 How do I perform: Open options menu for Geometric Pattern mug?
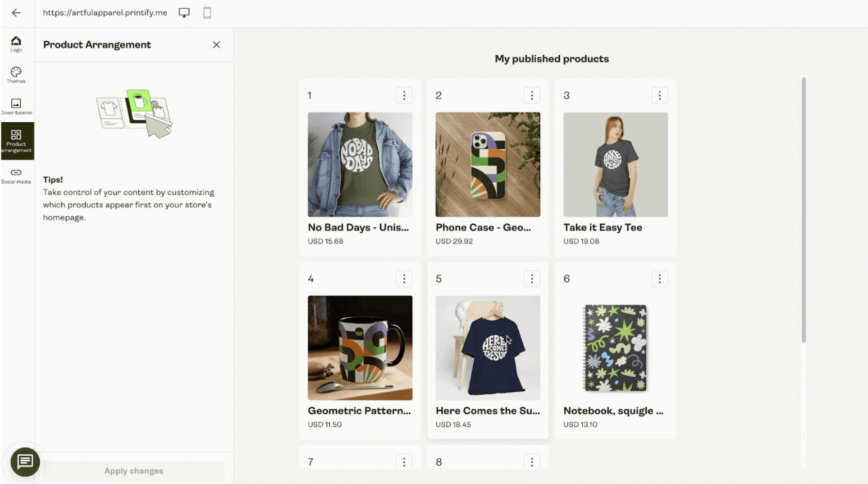click(404, 279)
